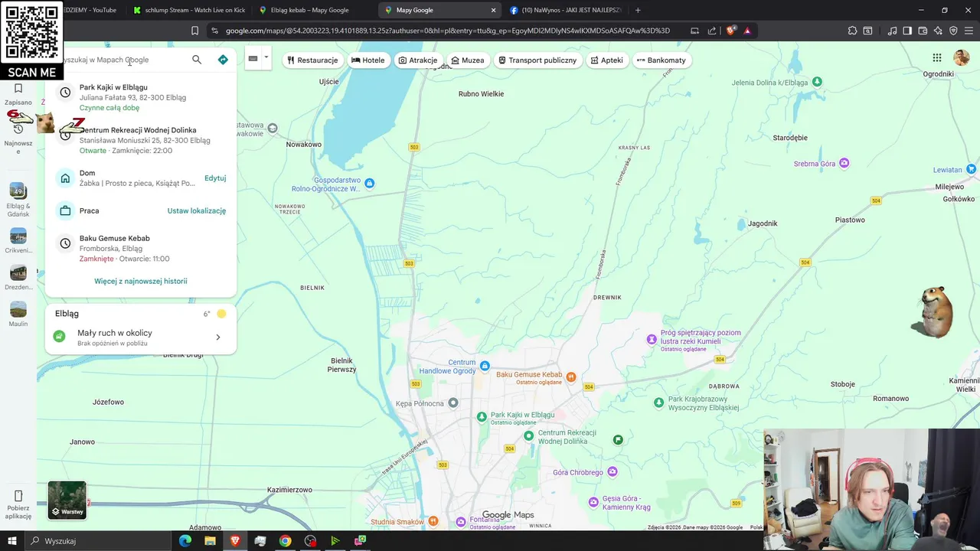This screenshot has height=551, width=980.
Task: Click the share icon in the address bar
Action: pos(712,31)
